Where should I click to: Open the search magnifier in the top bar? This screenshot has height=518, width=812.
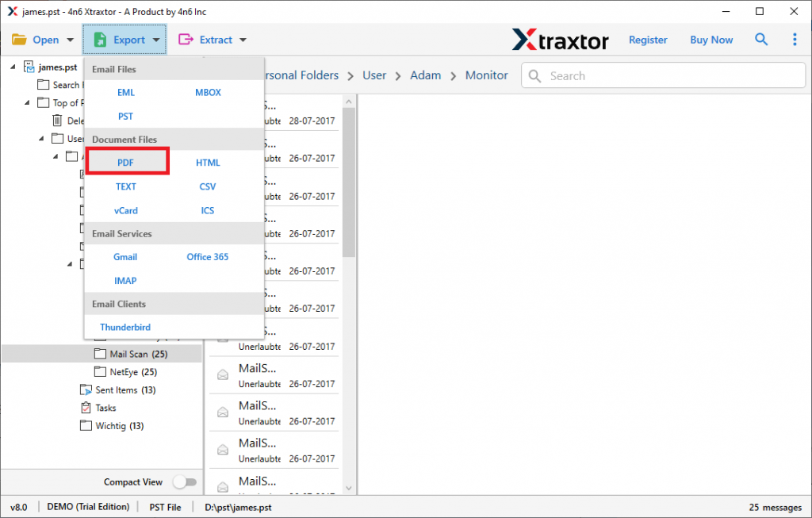(761, 39)
